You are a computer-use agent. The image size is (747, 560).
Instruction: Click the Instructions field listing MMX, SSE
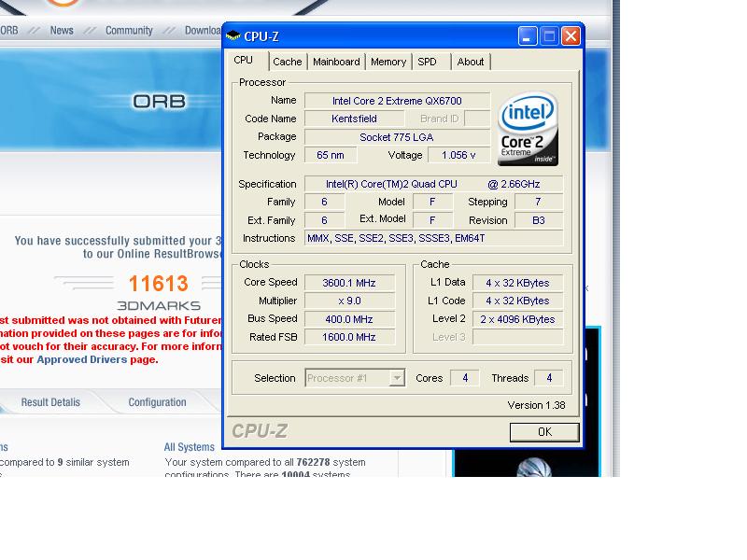433,238
